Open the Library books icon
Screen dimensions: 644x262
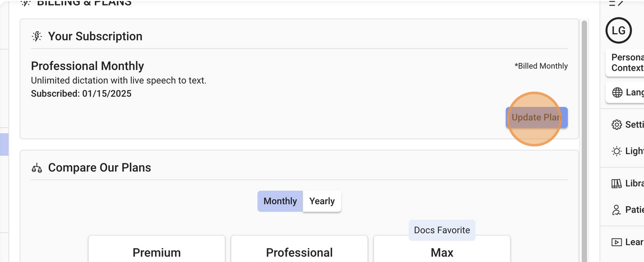617,183
